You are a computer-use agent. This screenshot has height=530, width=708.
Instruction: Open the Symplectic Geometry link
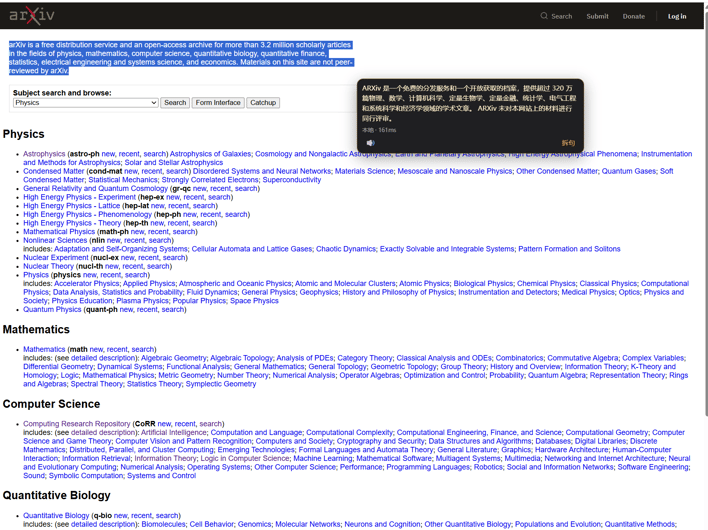pos(221,384)
